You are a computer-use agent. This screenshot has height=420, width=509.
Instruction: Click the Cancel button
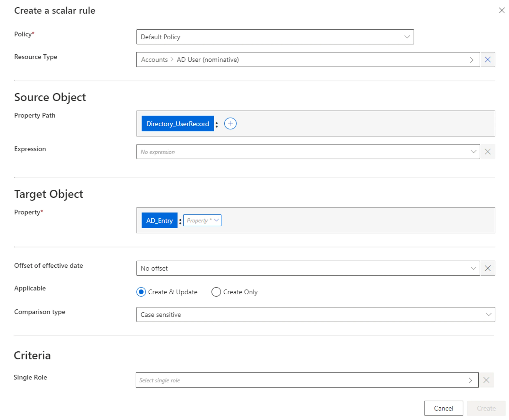[x=443, y=408]
